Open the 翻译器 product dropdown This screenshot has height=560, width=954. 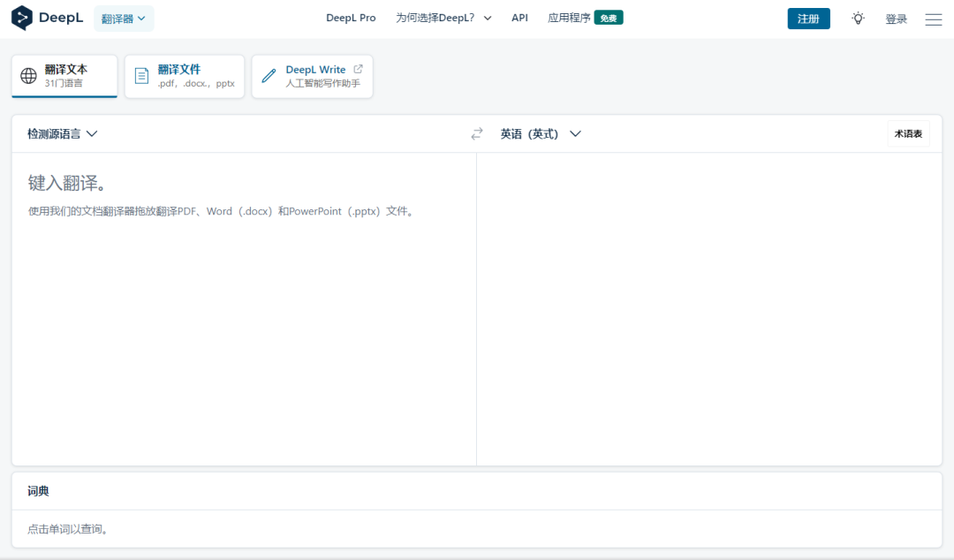point(124,19)
